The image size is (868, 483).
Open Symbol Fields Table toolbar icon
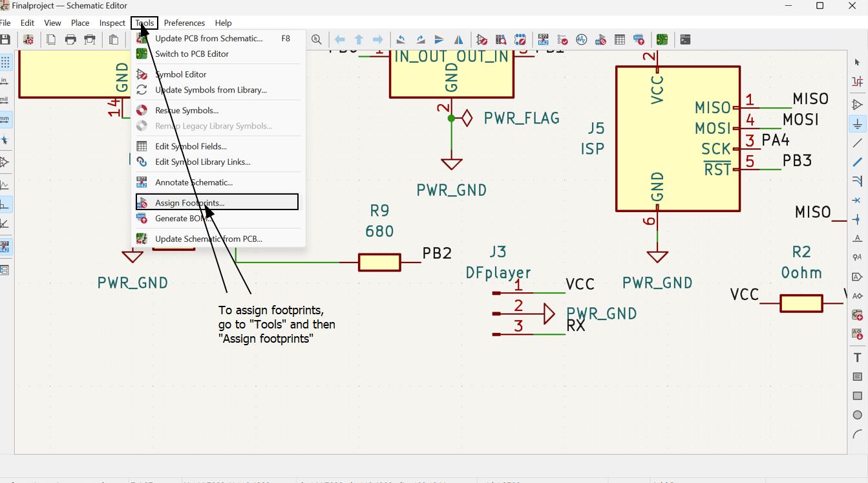(x=620, y=39)
